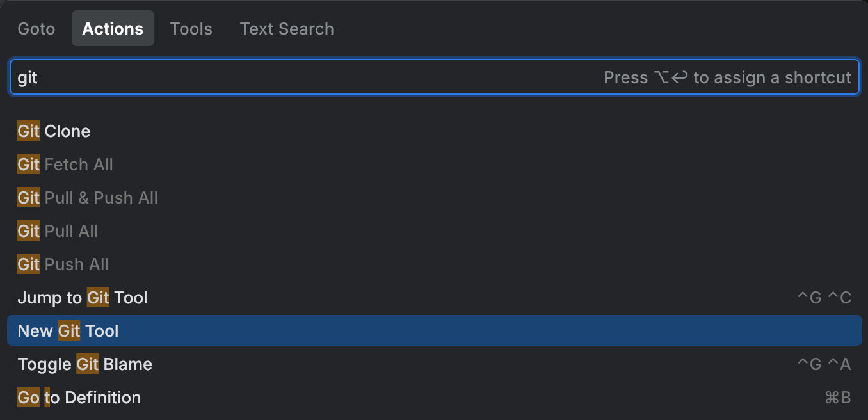Activate Toggle Git Blame

[x=84, y=364]
